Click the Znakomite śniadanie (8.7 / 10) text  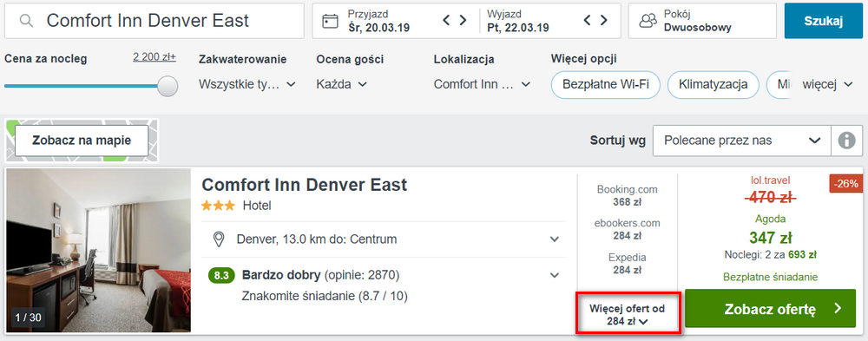(325, 296)
